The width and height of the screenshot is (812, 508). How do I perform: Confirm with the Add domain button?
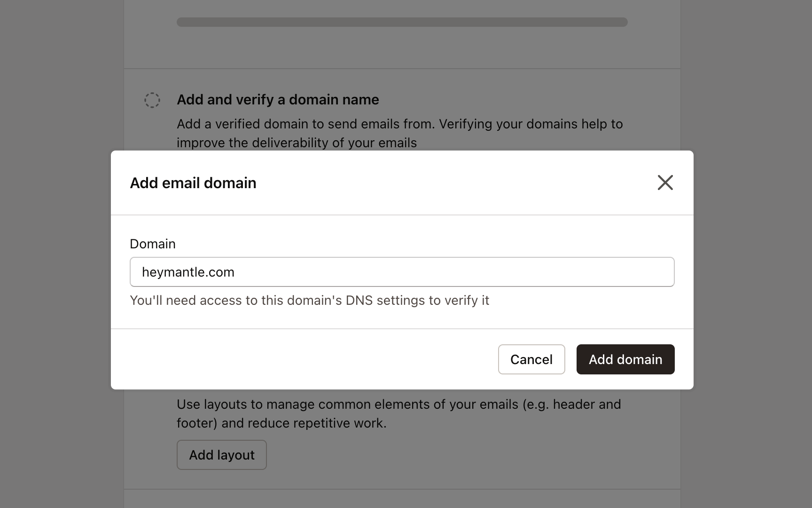(625, 359)
